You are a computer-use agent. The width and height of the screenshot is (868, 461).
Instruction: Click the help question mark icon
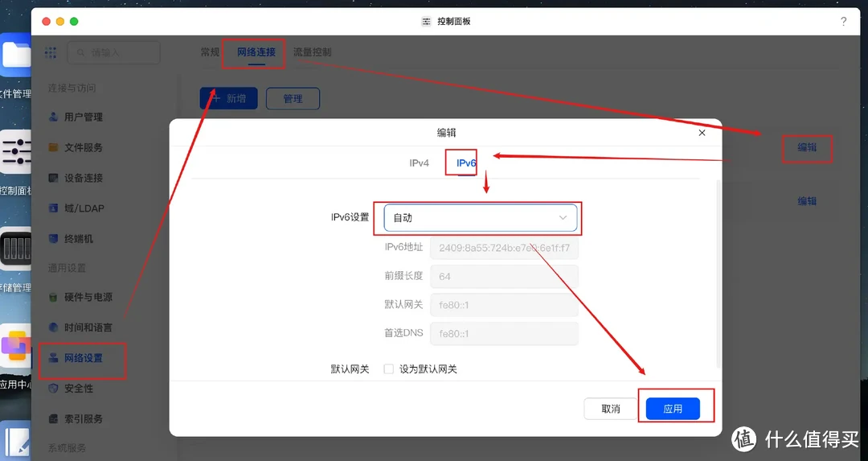[x=843, y=21]
